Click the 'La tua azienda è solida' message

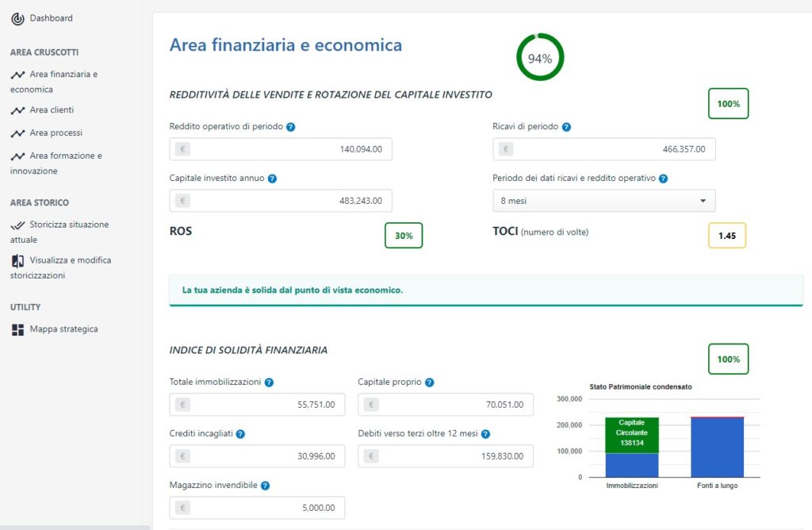[293, 290]
